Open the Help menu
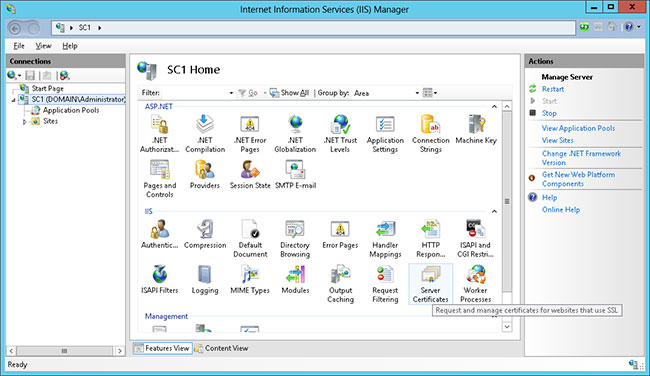The image size is (650, 376). (70, 46)
